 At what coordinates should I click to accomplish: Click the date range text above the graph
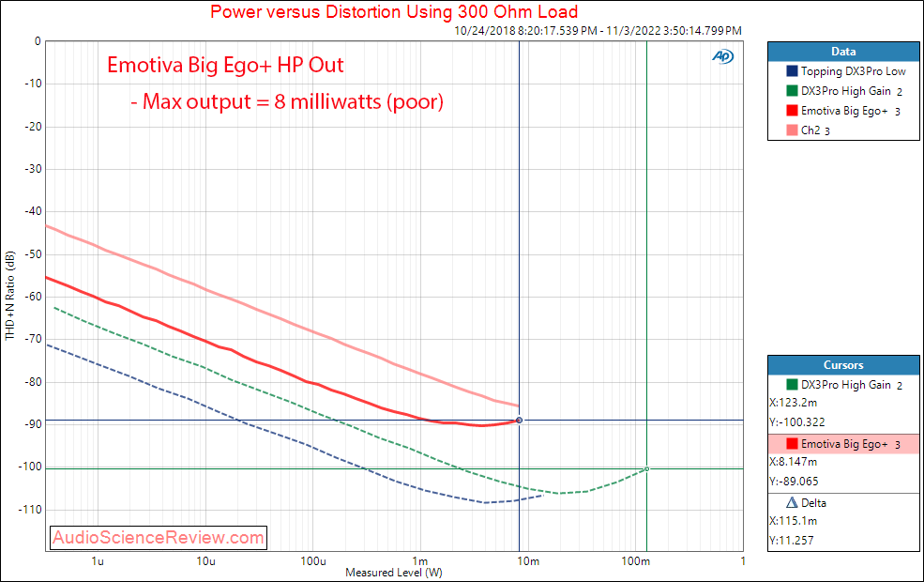tap(598, 30)
